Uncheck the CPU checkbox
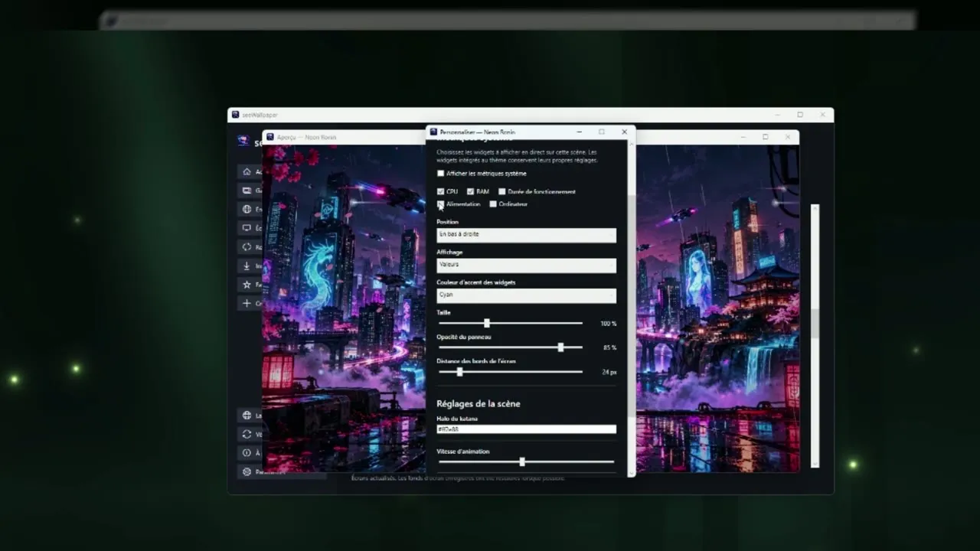 [440, 191]
